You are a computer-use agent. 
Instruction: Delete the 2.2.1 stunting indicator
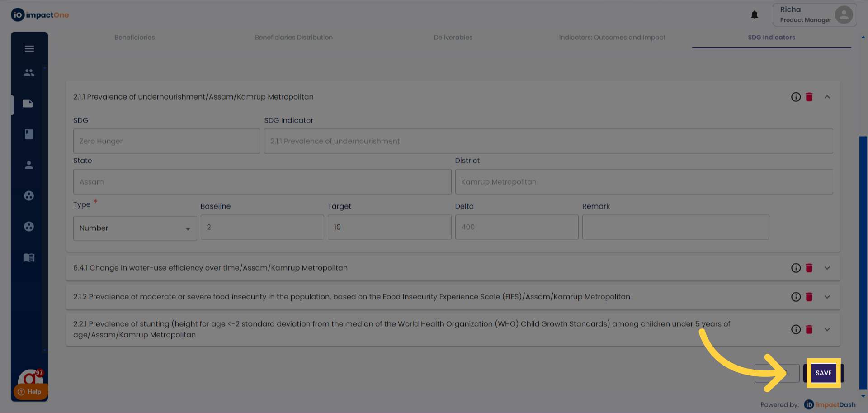[x=809, y=329]
